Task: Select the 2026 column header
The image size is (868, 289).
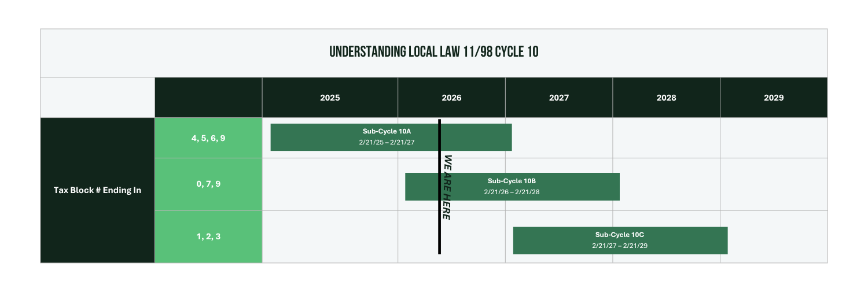Action: click(x=451, y=98)
